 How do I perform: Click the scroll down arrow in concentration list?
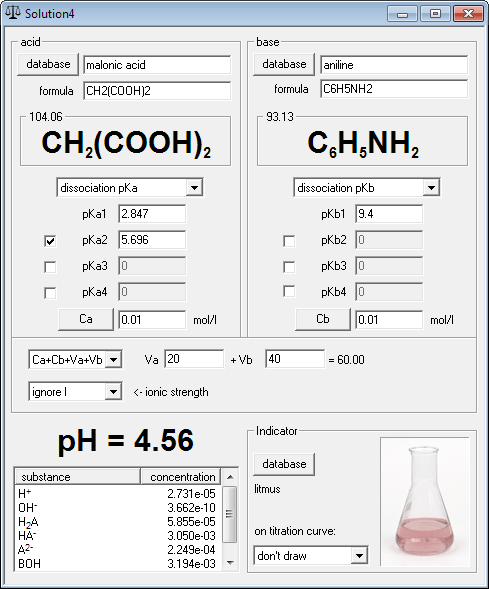click(230, 562)
